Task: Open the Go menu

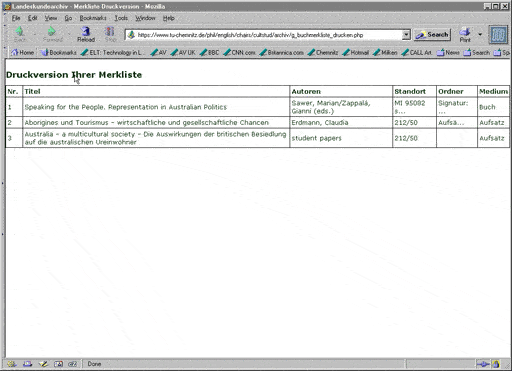Action: click(68, 18)
